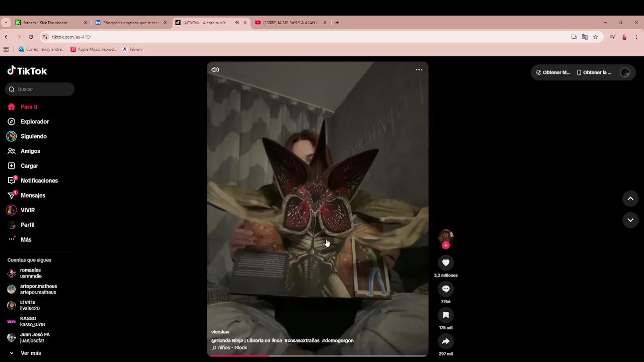Screen dimensions: 644x362
Task: Switch to the Principales empleos LinkedIn tab
Action: tap(131, 23)
